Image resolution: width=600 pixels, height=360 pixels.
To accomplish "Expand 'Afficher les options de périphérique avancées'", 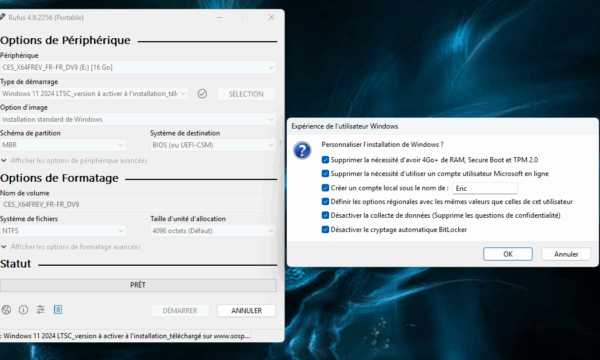I will pos(74,160).
